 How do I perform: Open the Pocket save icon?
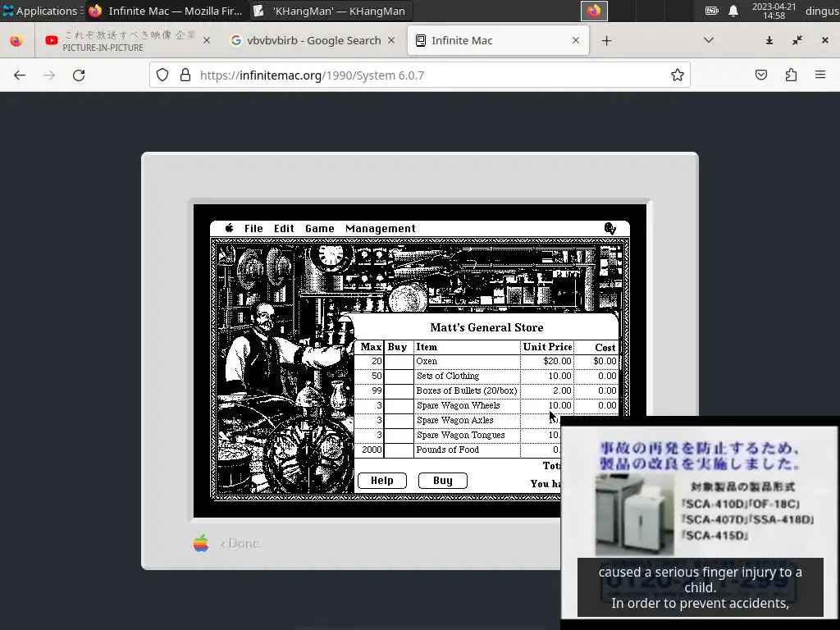click(x=761, y=75)
